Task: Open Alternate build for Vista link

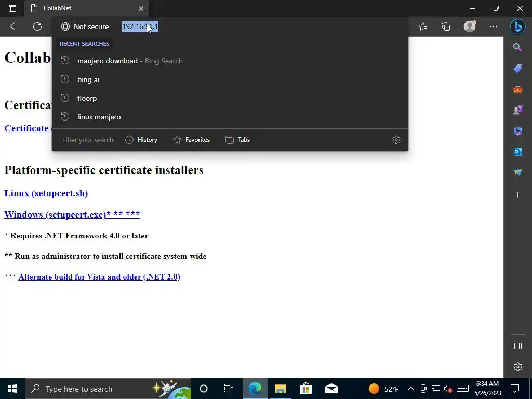Action: coord(99,277)
